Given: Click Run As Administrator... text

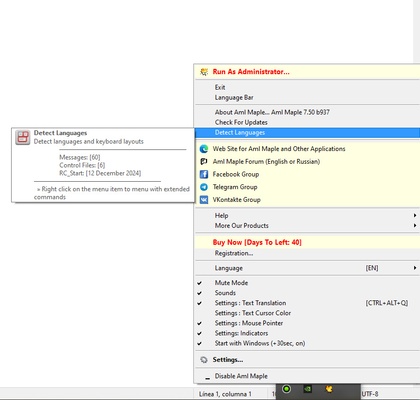Looking at the screenshot, I should click(251, 72).
